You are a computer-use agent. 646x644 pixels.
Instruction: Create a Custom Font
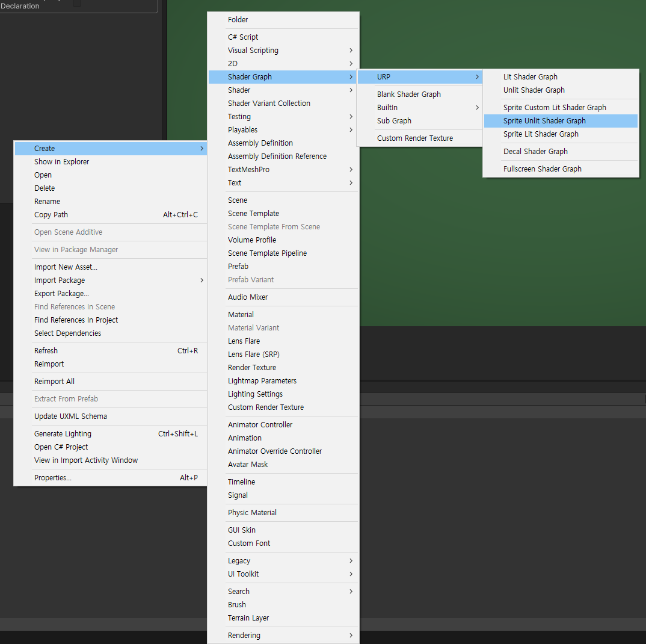click(x=283, y=543)
